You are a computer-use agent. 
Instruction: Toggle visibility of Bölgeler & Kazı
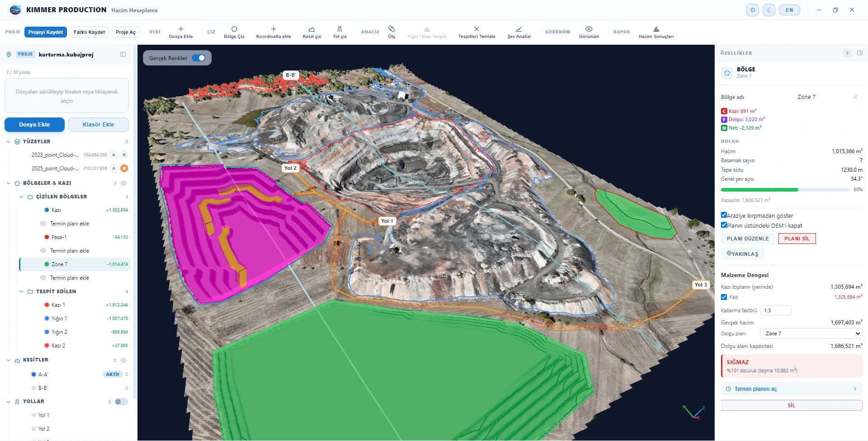point(123,183)
